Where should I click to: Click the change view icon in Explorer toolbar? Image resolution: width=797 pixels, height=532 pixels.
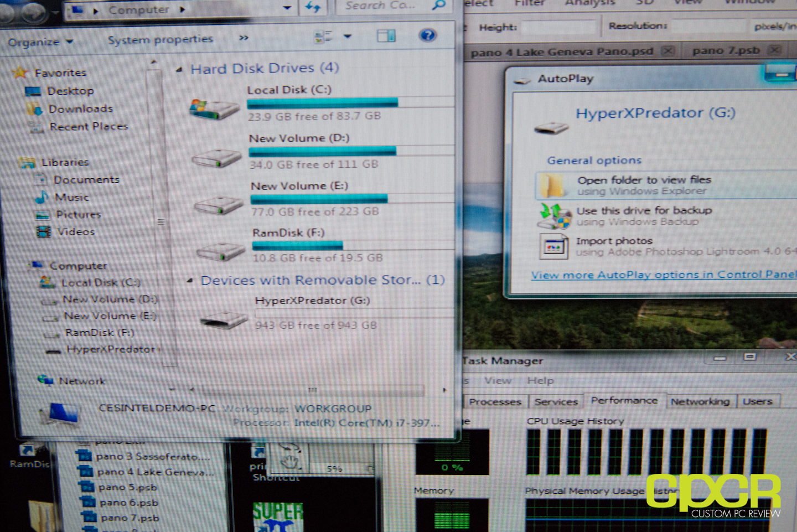tap(323, 37)
